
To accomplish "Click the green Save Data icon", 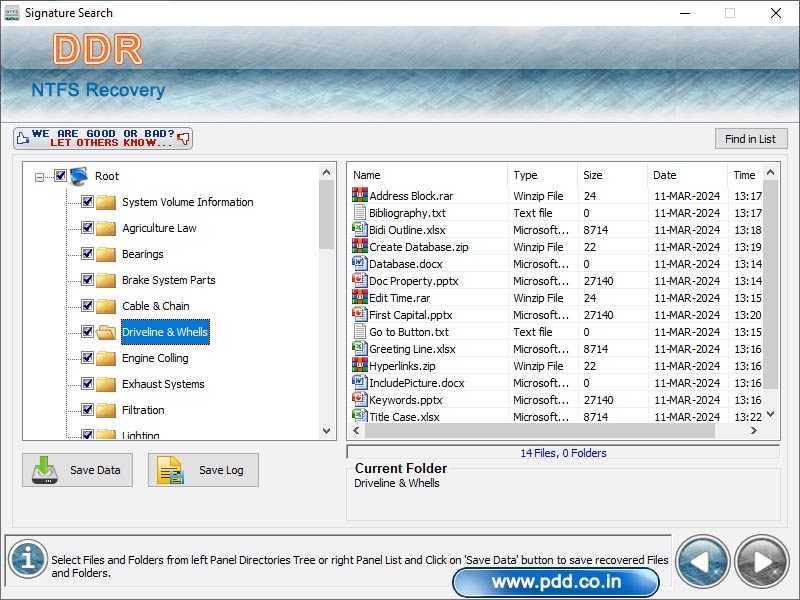I will 42,470.
